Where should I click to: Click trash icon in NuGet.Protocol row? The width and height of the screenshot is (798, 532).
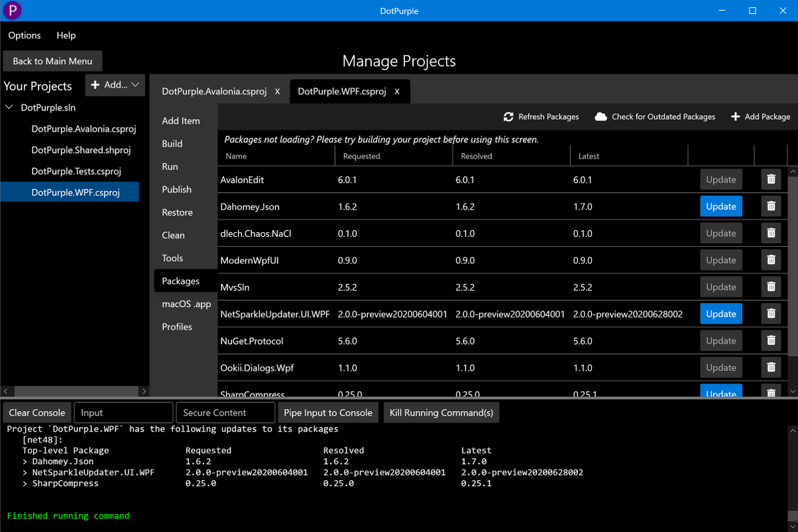pyautogui.click(x=771, y=340)
